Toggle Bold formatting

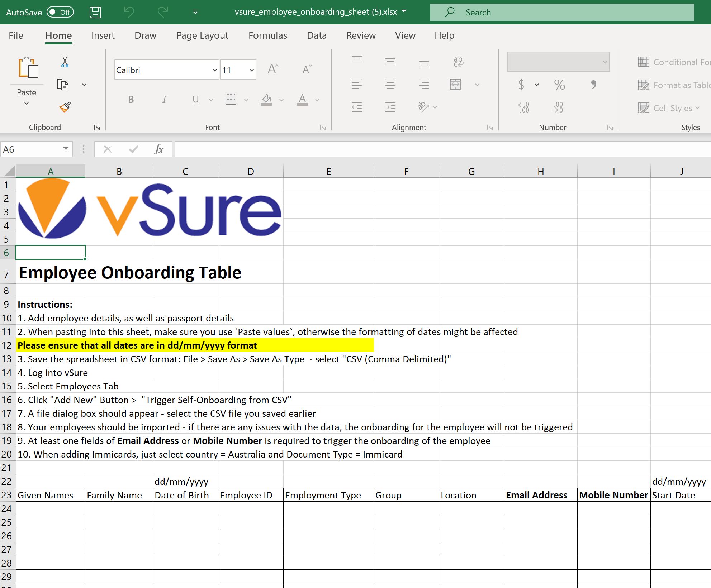(131, 100)
